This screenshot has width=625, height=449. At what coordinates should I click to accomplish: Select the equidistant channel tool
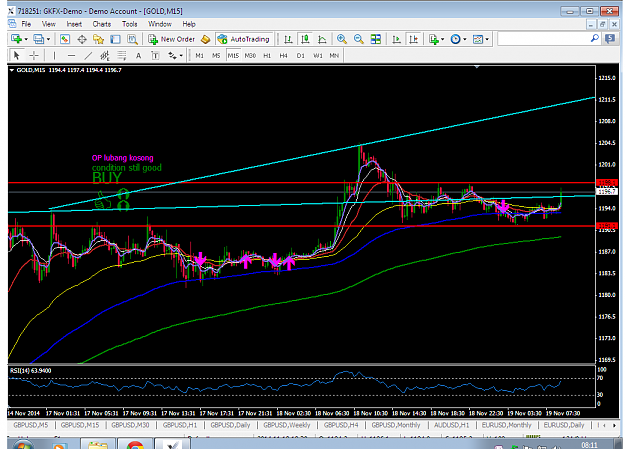tap(105, 55)
